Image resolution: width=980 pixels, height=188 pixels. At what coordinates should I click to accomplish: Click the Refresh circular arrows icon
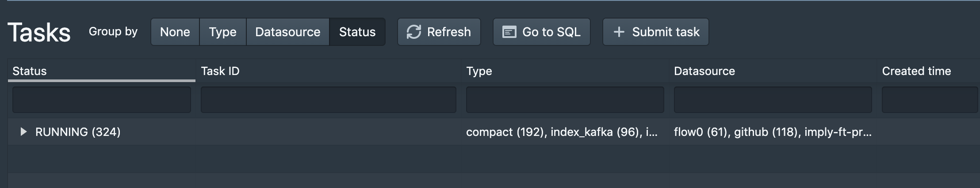point(414,32)
